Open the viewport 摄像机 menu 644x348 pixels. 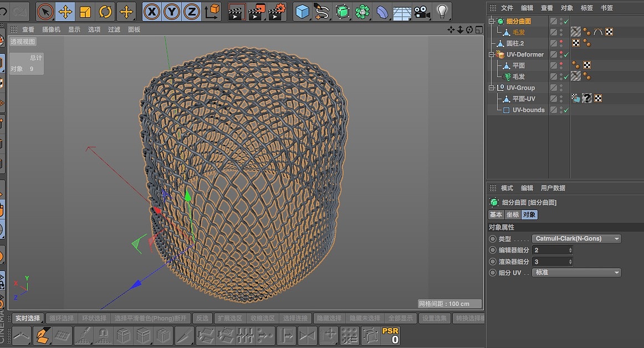pos(51,29)
